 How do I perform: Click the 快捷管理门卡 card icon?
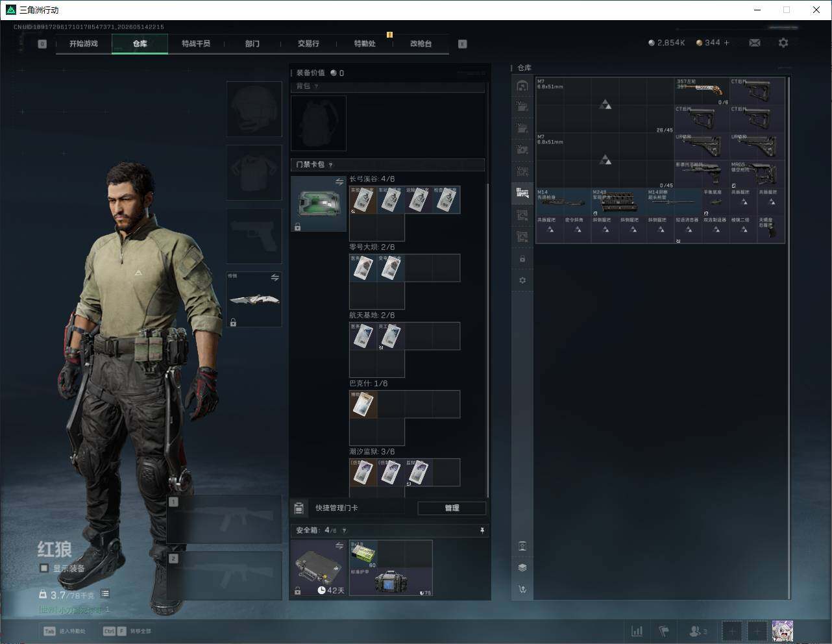(x=299, y=508)
